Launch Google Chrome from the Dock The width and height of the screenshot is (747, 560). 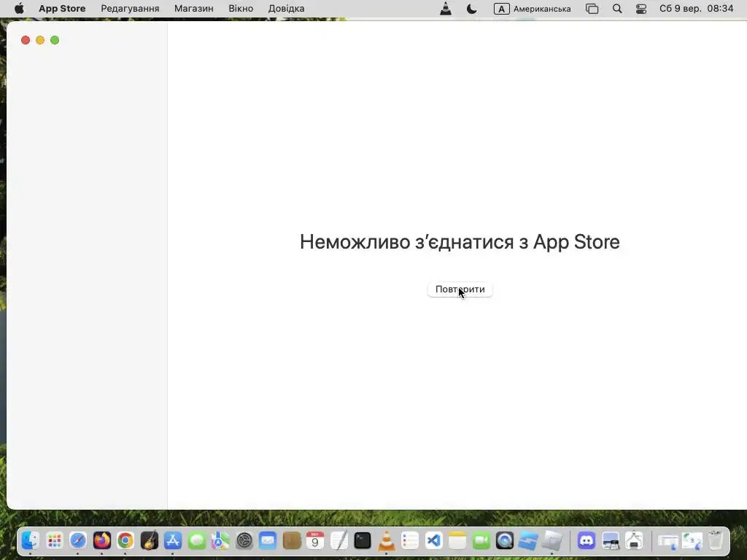125,540
